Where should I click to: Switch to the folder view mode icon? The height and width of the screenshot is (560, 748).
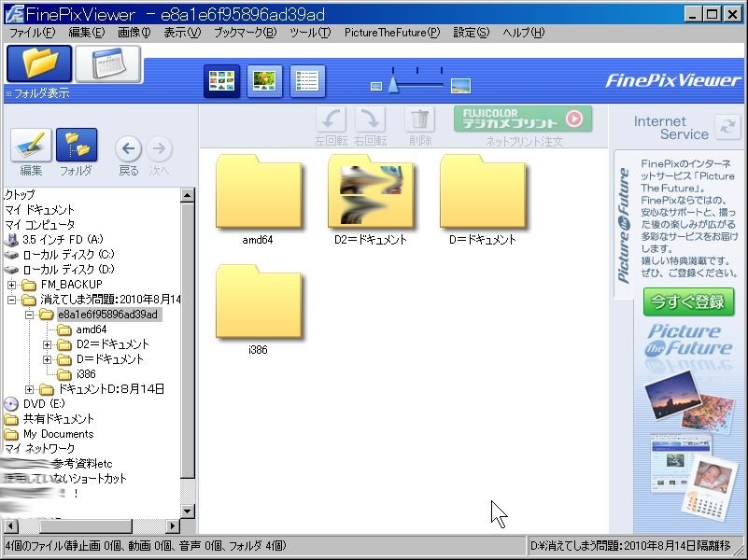[39, 63]
